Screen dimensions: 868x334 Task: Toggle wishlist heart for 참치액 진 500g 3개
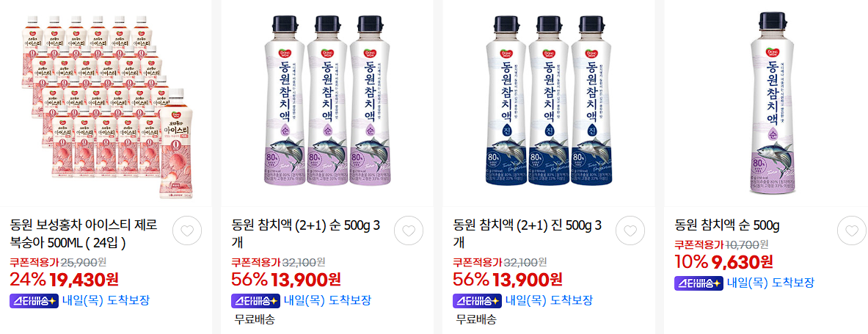630,231
